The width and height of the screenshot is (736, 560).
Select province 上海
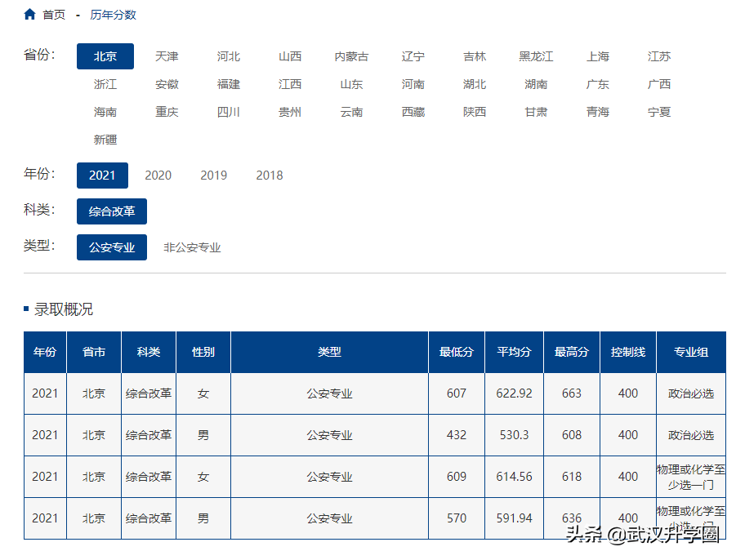tap(597, 56)
